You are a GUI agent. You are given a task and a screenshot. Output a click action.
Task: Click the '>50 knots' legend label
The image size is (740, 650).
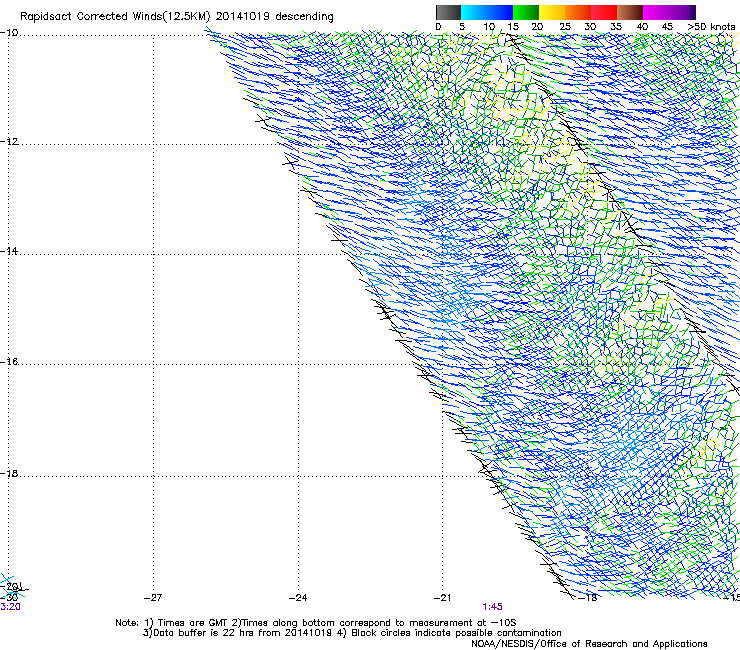click(x=711, y=27)
